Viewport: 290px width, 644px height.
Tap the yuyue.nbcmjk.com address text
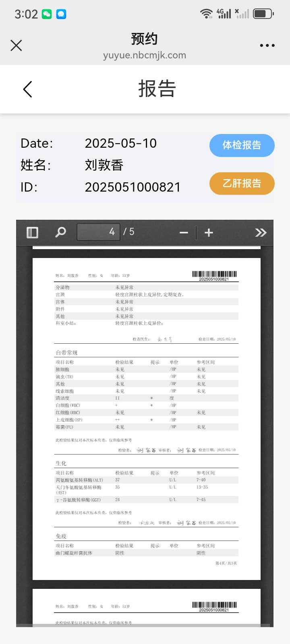145,55
